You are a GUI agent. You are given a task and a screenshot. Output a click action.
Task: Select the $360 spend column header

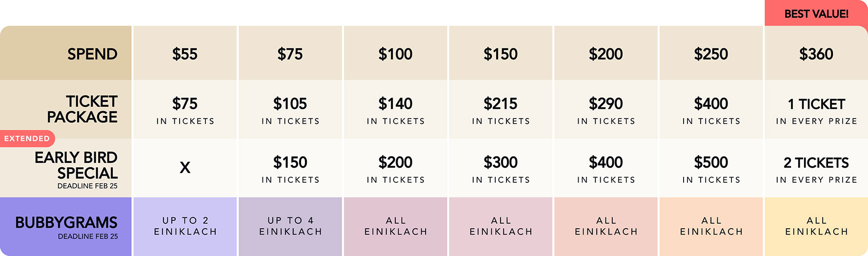pyautogui.click(x=816, y=54)
